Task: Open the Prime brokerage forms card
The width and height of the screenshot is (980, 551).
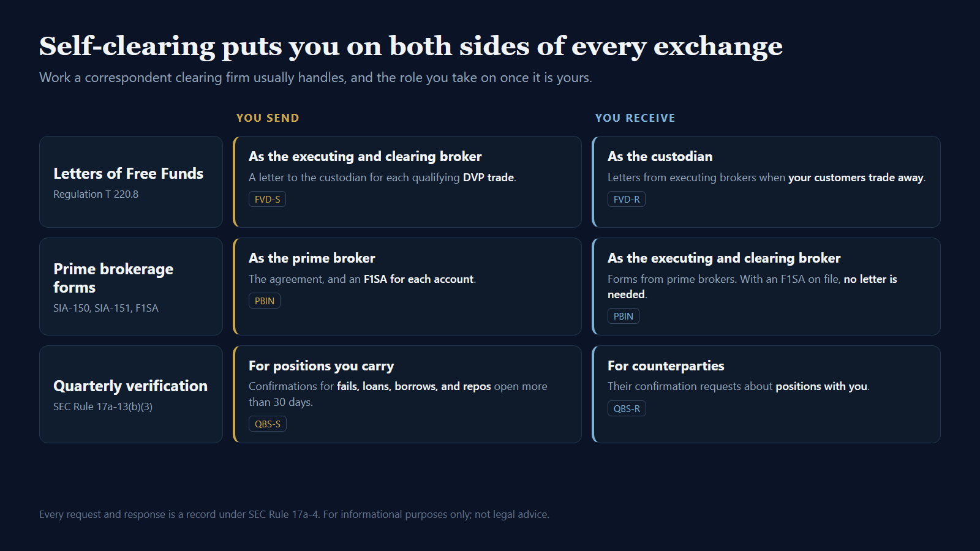Action: [x=131, y=287]
